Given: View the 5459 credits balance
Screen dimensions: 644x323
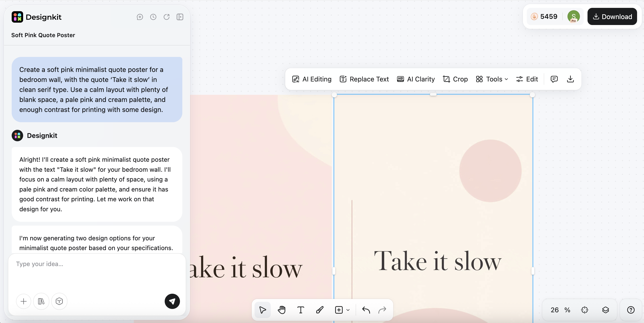Looking at the screenshot, I should [544, 16].
